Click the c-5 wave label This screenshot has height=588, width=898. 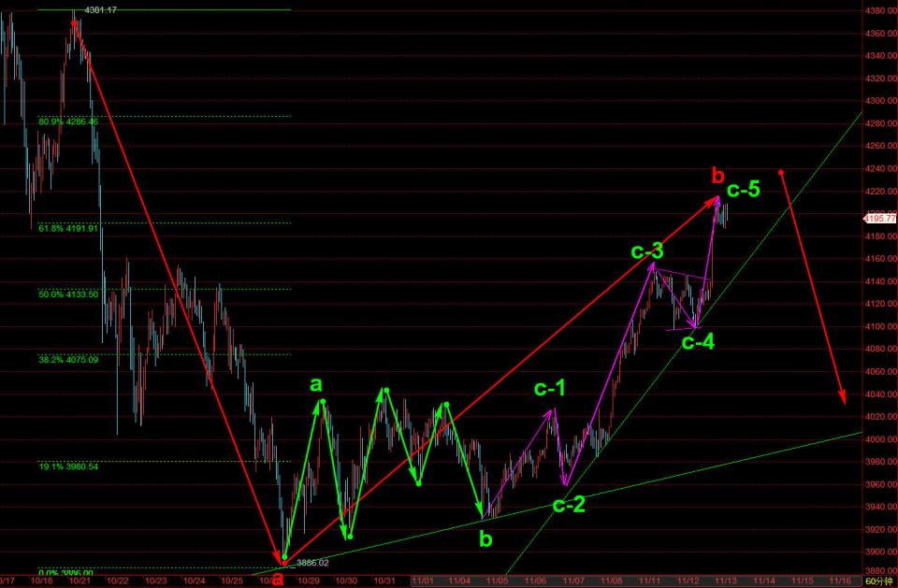[744, 189]
